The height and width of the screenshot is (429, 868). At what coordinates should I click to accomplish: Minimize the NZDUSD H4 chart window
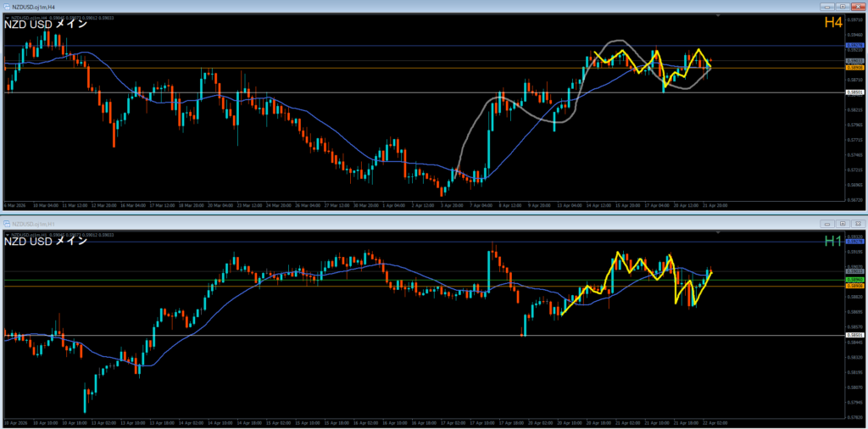tap(826, 6)
